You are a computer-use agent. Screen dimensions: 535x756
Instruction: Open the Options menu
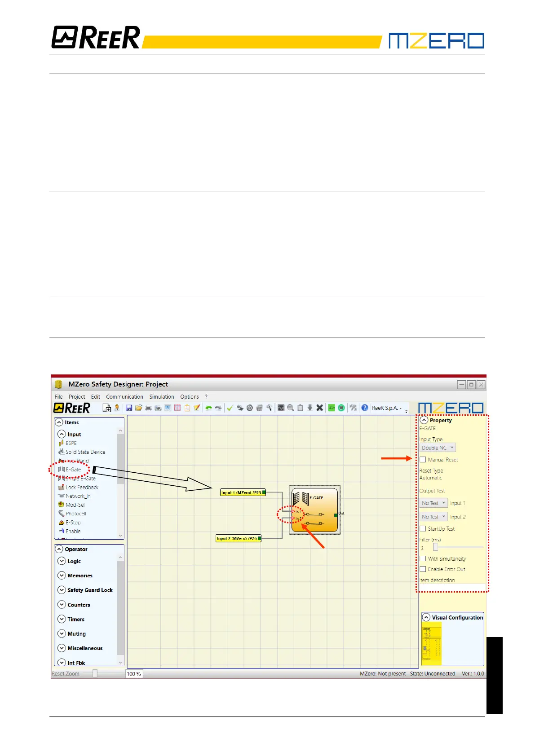[x=190, y=397]
